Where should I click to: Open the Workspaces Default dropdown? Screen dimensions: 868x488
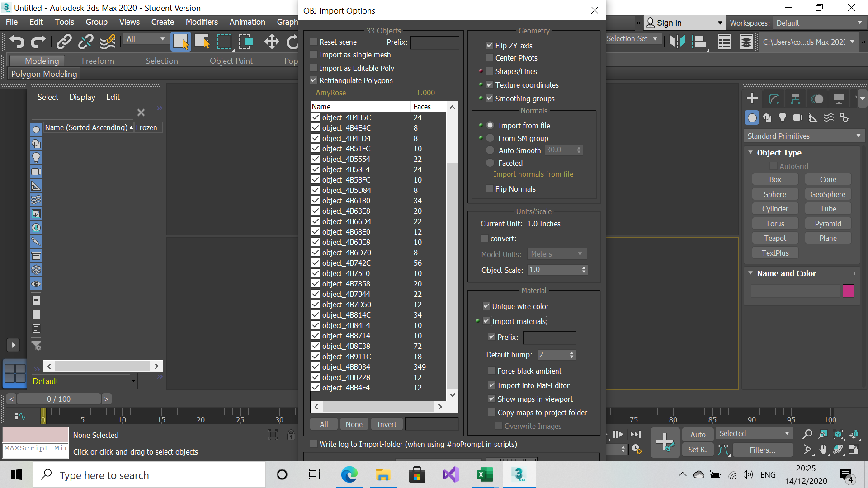click(819, 23)
